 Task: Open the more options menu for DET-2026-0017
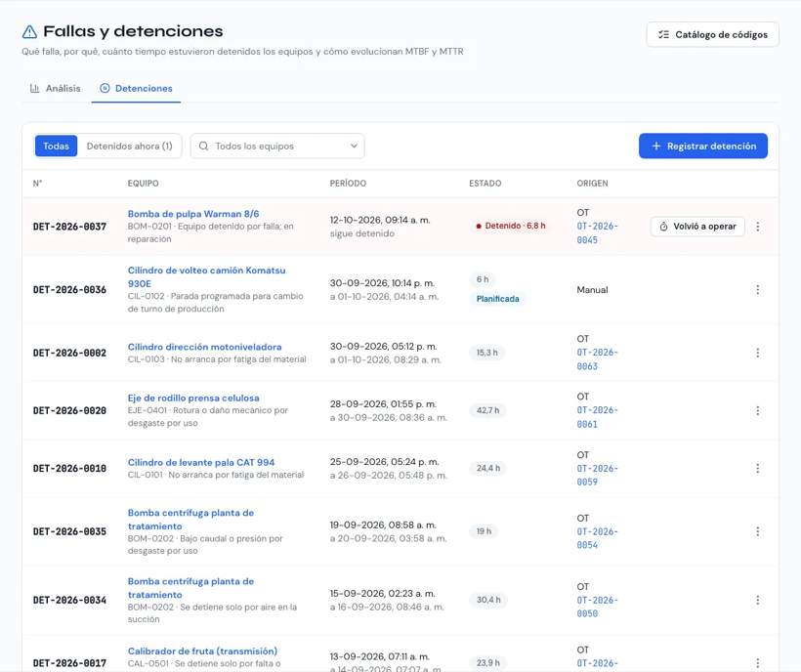point(758,663)
